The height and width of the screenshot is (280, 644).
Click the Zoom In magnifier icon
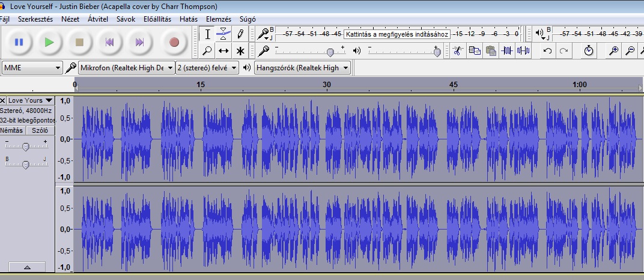tap(613, 51)
